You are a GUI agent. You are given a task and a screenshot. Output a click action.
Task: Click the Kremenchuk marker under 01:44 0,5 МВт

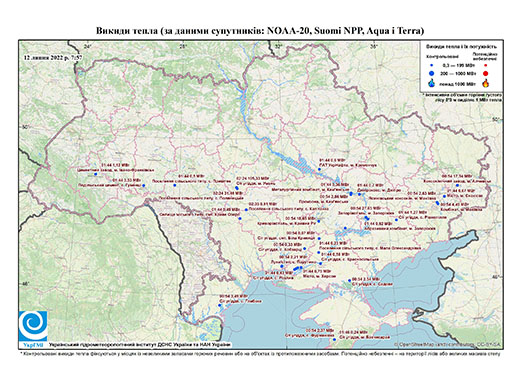tap(319, 169)
